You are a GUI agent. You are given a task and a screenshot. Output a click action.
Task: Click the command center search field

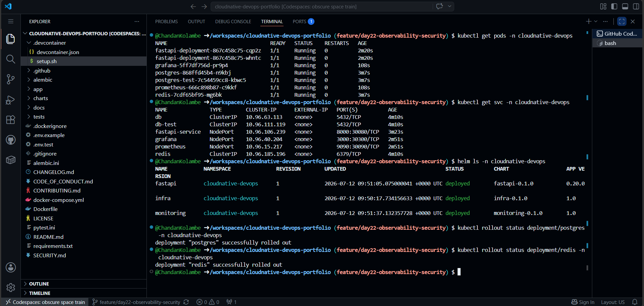tap(322, 6)
